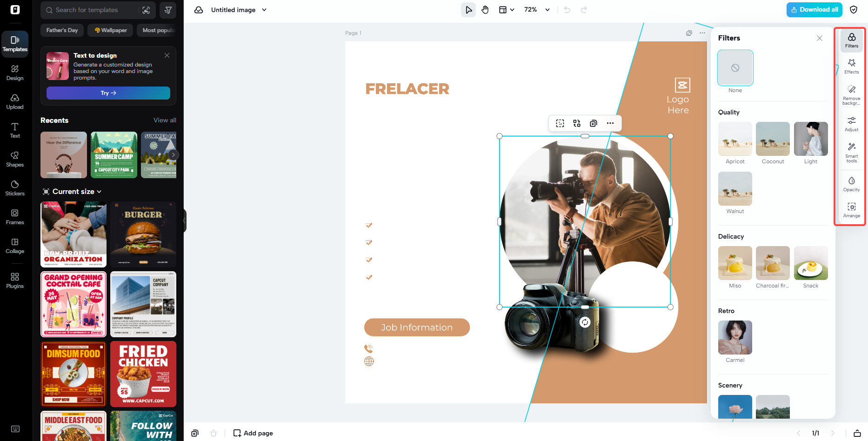Apply the Apricot quality filter
This screenshot has width=868, height=441.
(x=735, y=139)
